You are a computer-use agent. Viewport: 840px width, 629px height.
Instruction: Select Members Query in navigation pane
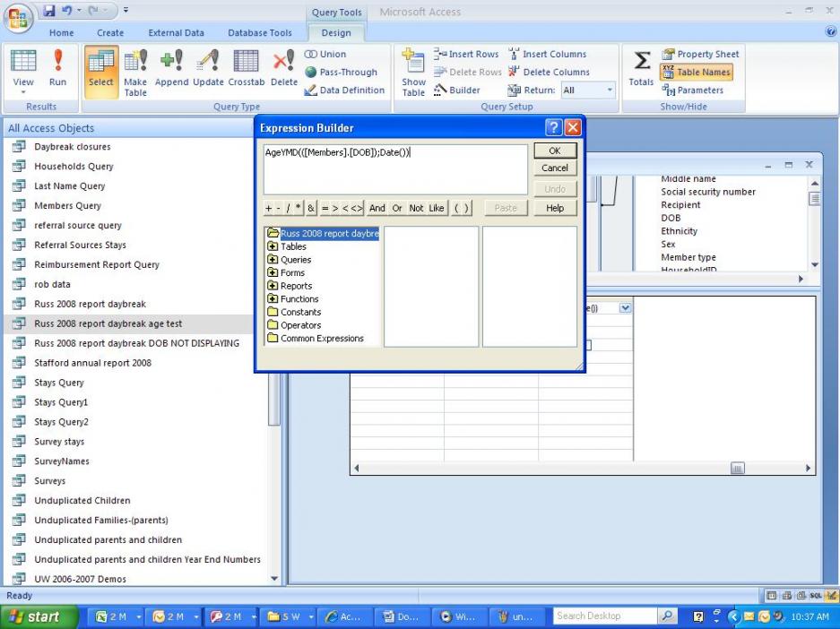[67, 205]
